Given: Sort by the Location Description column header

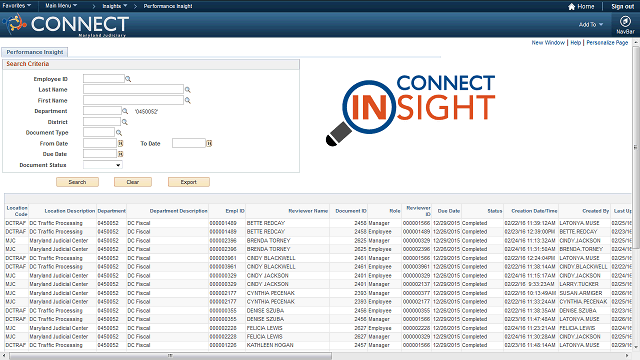Looking at the screenshot, I should coord(69,211).
